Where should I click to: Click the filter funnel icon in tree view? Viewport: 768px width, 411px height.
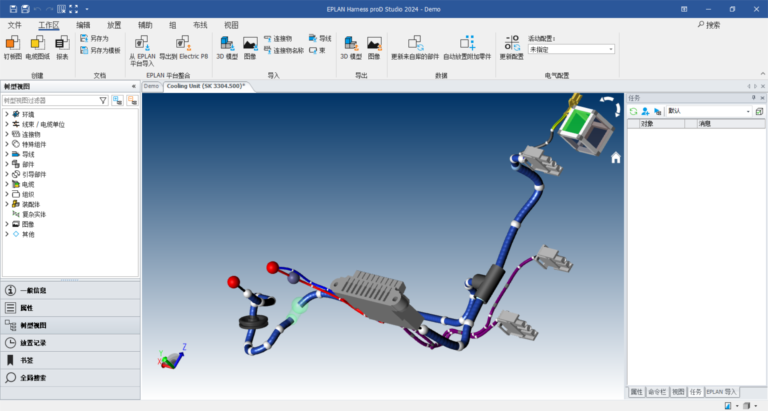(103, 100)
